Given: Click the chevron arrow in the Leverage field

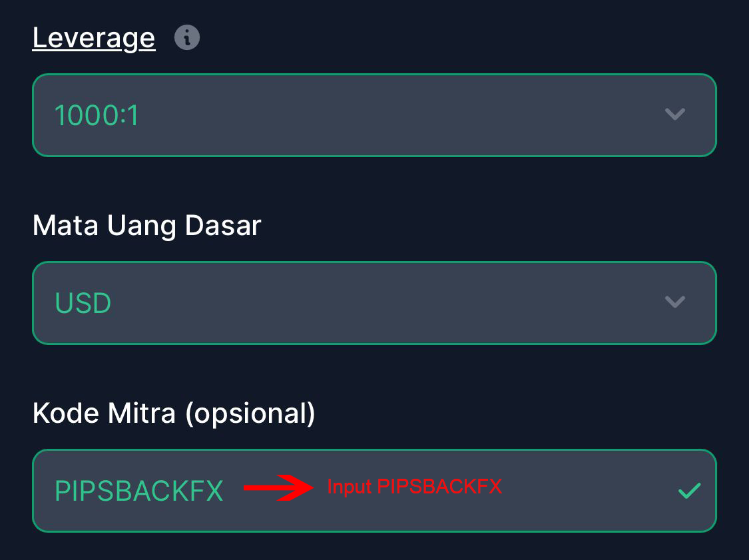Looking at the screenshot, I should [x=674, y=115].
